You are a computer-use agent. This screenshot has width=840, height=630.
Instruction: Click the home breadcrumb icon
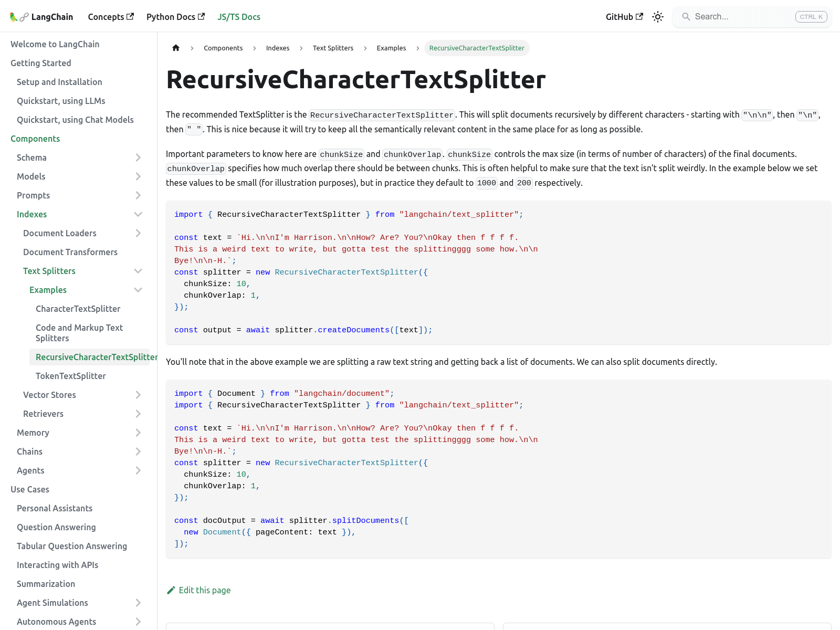click(x=176, y=48)
